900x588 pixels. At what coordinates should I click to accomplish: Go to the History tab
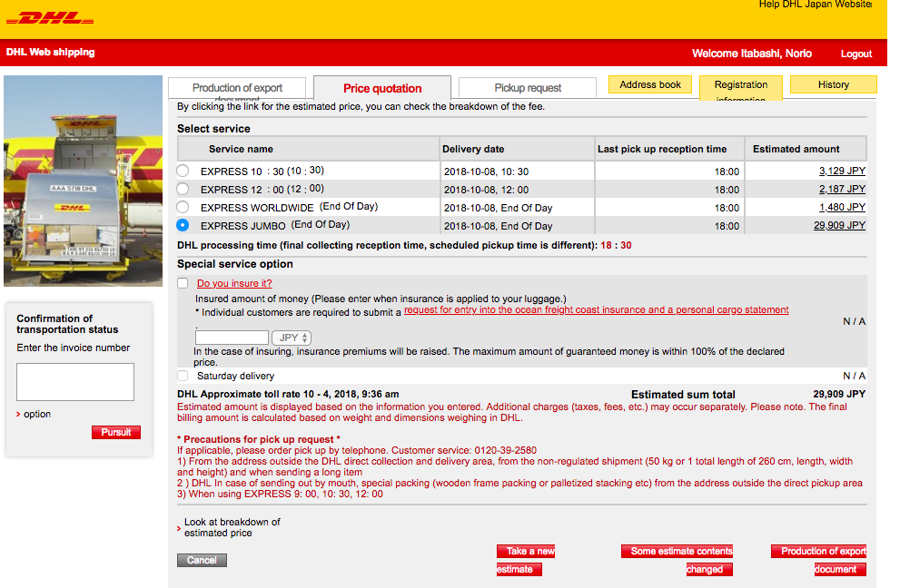click(833, 84)
